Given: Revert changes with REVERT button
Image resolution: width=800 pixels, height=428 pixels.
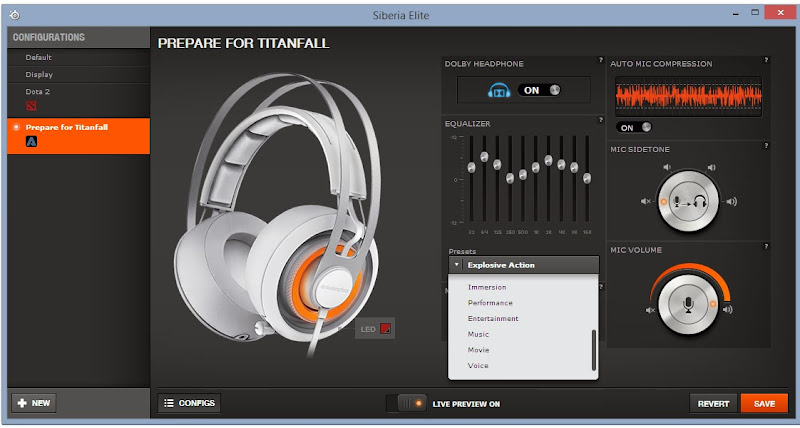Looking at the screenshot, I should pyautogui.click(x=713, y=404).
